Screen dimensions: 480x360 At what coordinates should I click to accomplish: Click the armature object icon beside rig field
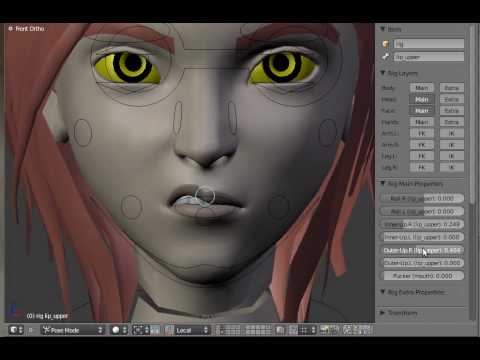[386, 44]
